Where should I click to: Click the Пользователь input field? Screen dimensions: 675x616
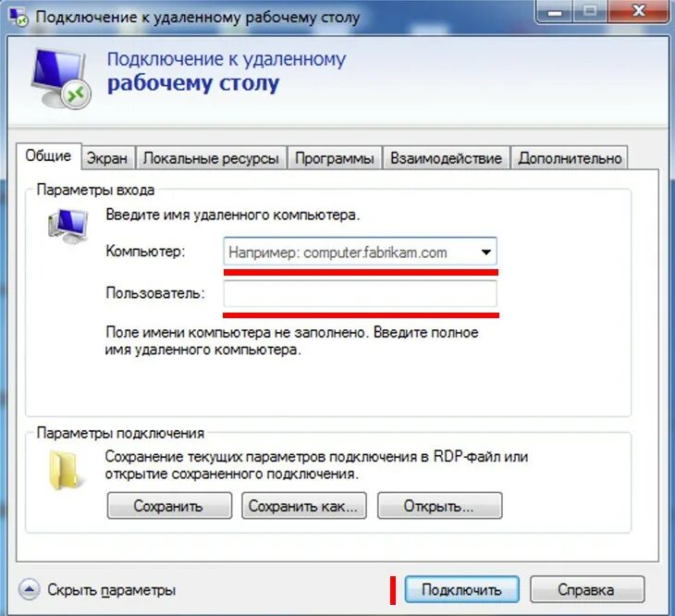point(360,293)
